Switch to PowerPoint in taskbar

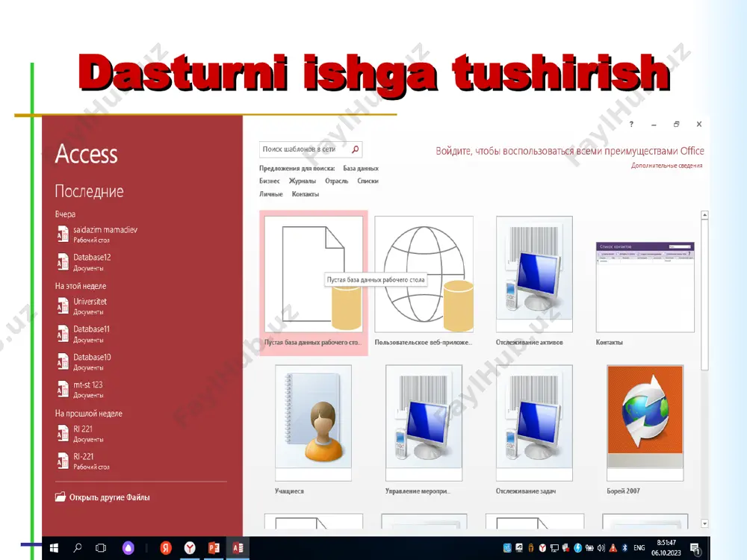(x=214, y=548)
